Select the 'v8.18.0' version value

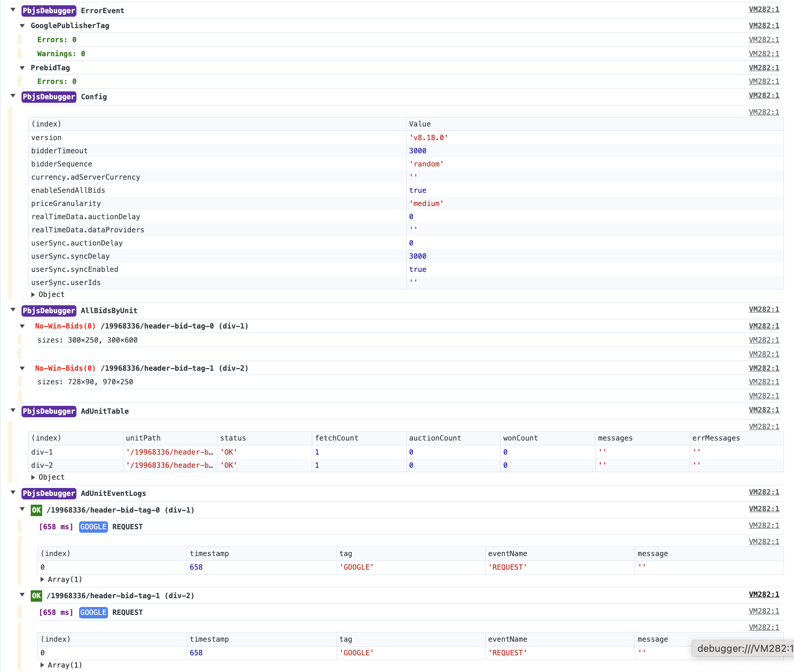(x=429, y=137)
